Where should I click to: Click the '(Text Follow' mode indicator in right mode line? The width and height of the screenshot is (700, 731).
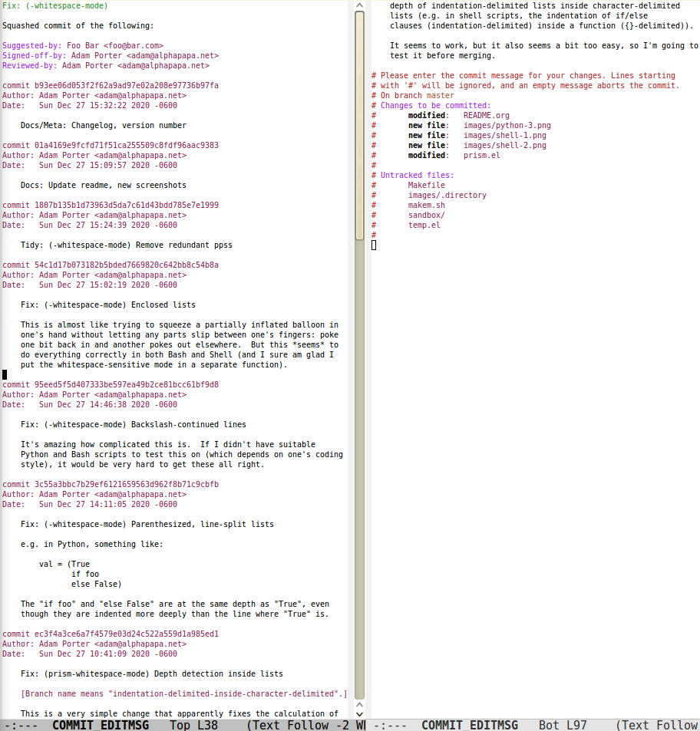(657, 725)
